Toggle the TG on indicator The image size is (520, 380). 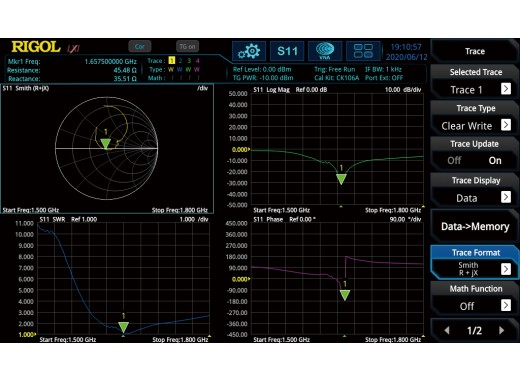pos(187,47)
